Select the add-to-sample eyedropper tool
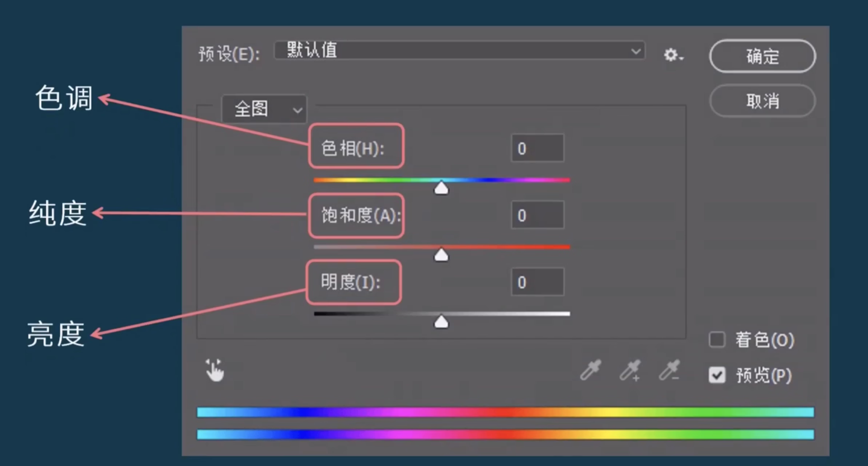 click(x=630, y=370)
